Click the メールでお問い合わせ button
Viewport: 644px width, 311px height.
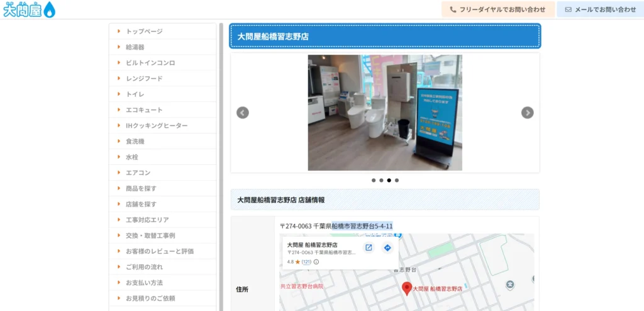(x=601, y=9)
